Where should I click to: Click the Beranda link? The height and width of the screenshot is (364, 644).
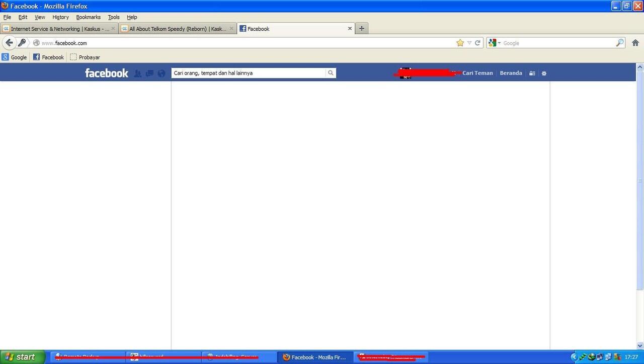(x=511, y=73)
